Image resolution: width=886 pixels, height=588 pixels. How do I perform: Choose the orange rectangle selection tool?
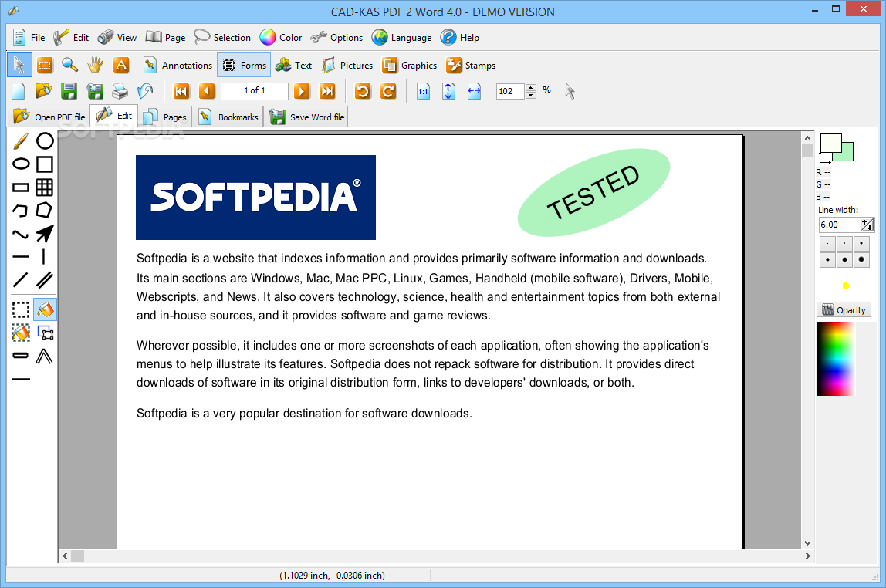click(x=45, y=65)
